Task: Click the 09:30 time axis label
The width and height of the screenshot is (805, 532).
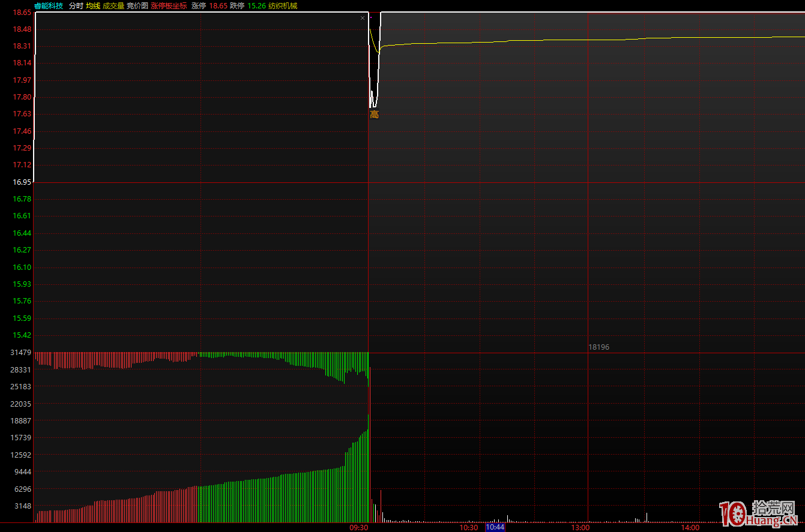Action: [x=358, y=527]
